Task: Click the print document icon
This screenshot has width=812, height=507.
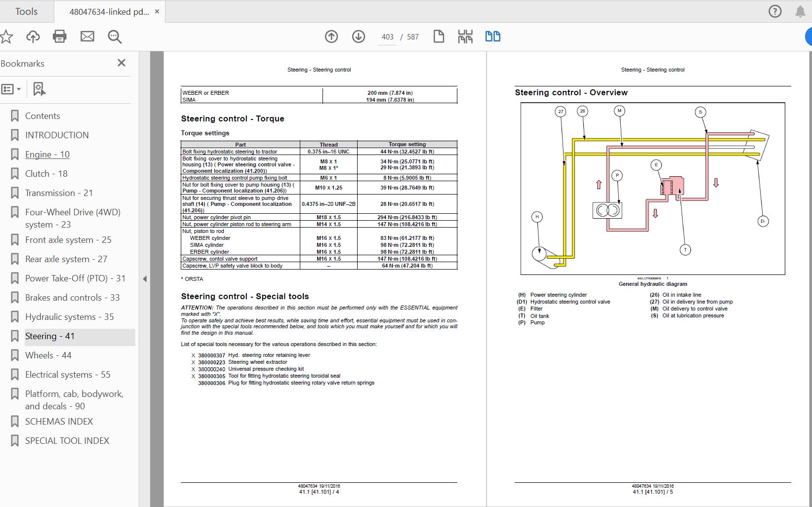Action: 60,37
